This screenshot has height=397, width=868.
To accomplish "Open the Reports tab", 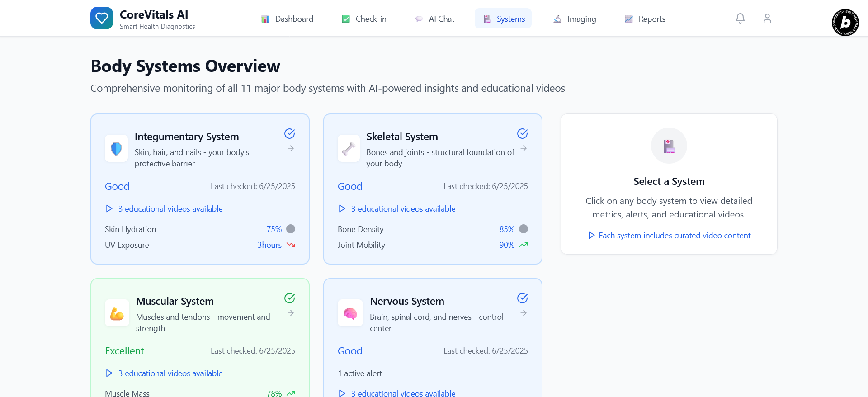I will [x=645, y=19].
